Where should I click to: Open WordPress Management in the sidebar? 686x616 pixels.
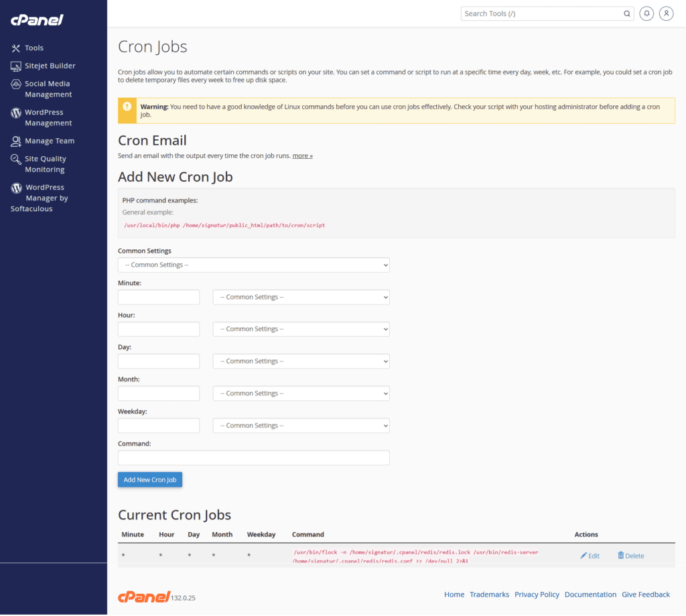pos(50,117)
